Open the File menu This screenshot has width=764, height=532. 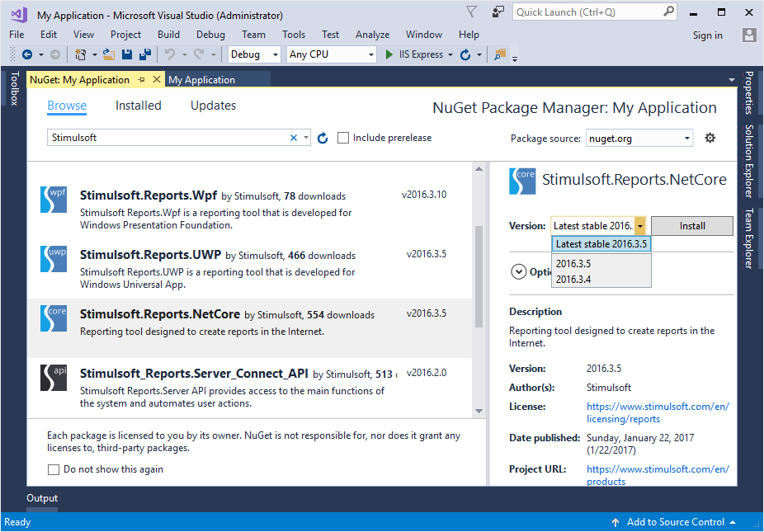tap(17, 35)
